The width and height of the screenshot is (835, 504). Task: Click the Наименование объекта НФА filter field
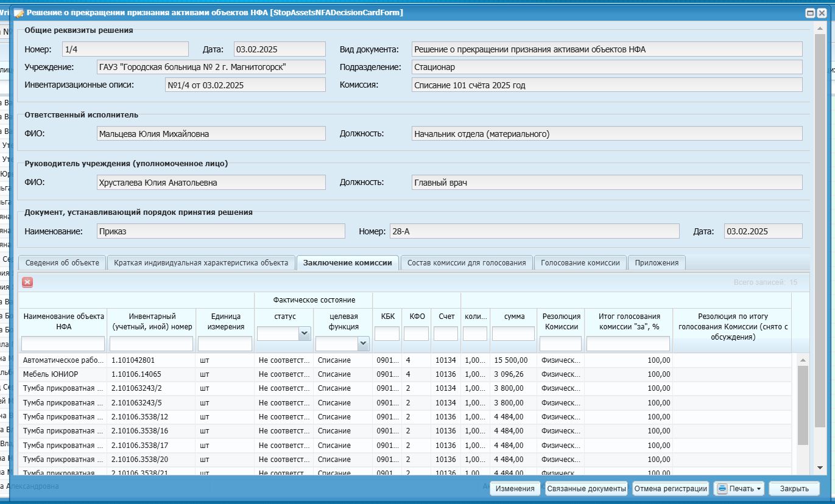point(63,344)
